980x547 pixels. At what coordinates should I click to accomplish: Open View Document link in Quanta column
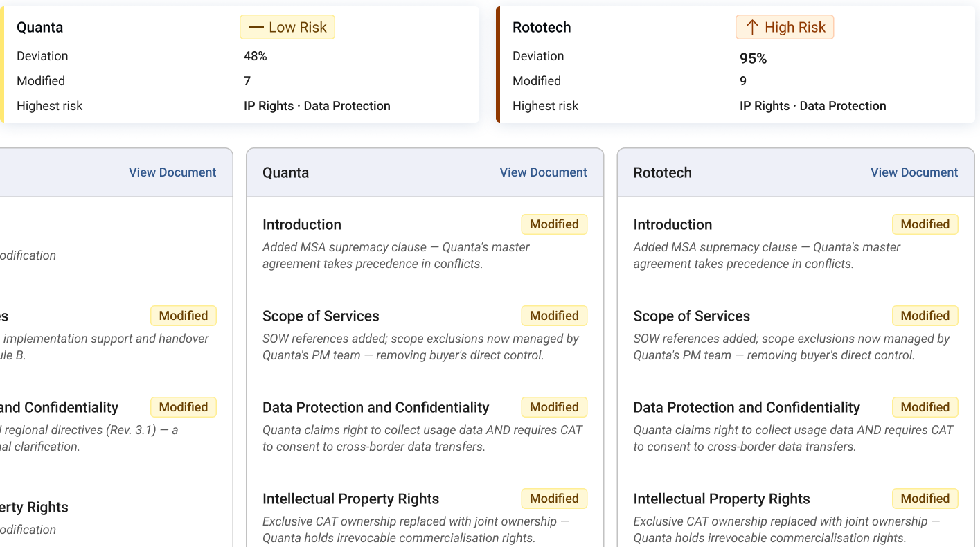point(544,172)
